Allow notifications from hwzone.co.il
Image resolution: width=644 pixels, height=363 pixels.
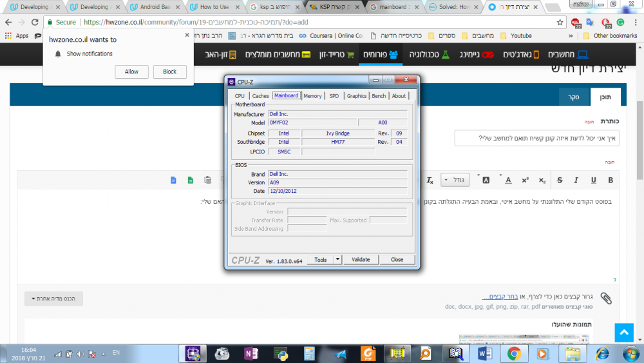[x=131, y=72]
